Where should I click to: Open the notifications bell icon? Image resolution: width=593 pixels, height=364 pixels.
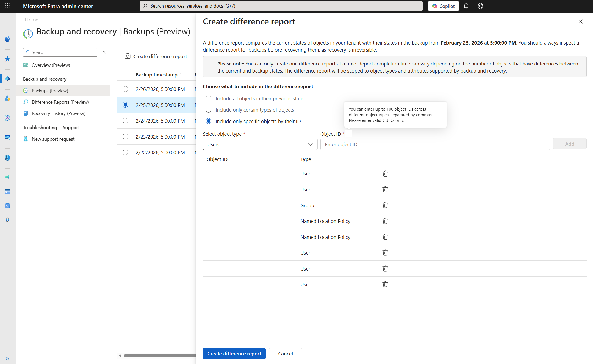466,6
